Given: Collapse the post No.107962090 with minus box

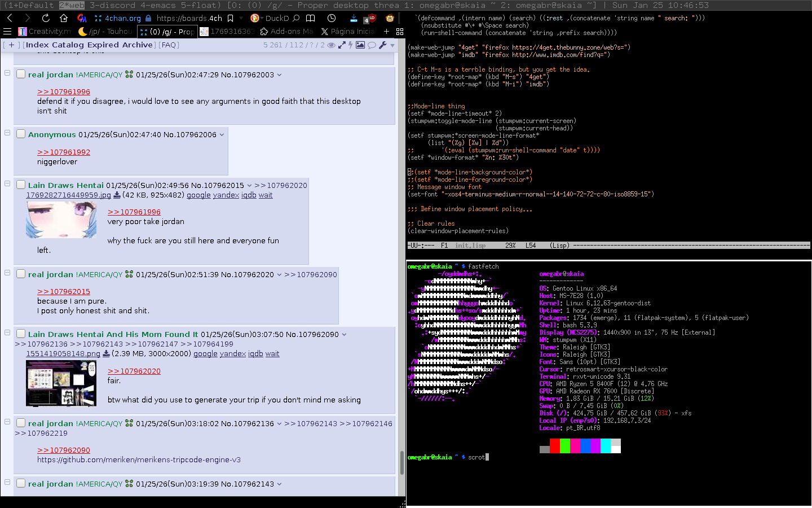Looking at the screenshot, I should tap(7, 332).
